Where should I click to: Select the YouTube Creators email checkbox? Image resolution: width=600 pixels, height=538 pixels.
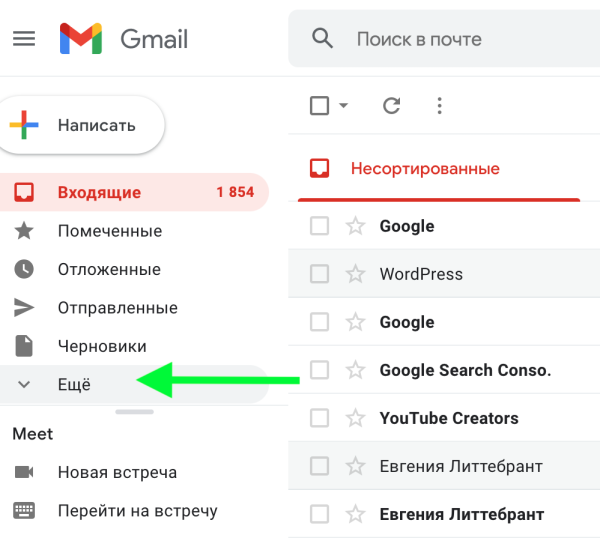[x=319, y=418]
